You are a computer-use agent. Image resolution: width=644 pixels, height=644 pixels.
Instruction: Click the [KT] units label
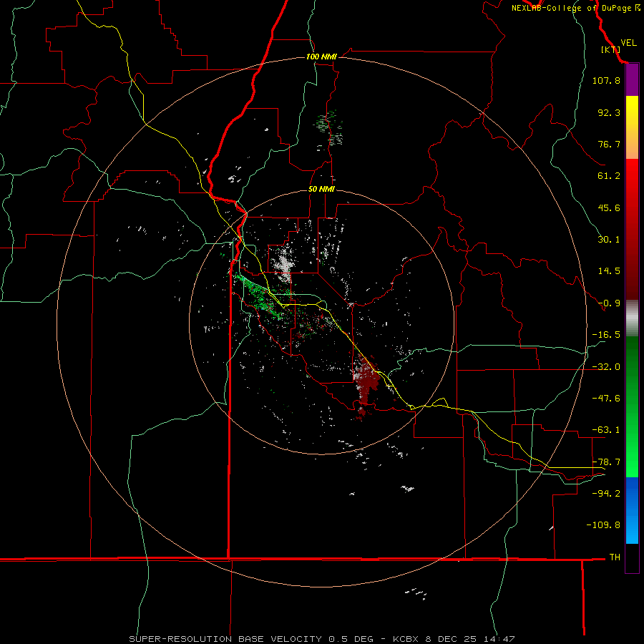(610, 49)
